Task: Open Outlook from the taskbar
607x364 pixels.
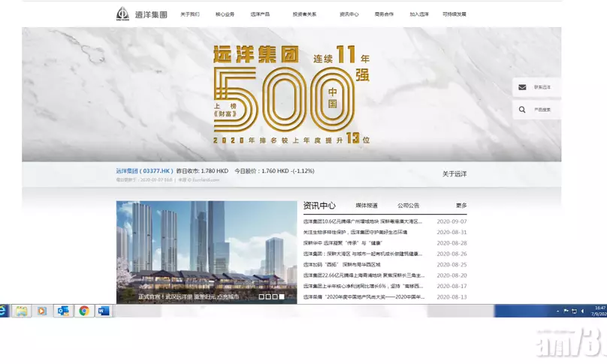Action: pyautogui.click(x=62, y=311)
